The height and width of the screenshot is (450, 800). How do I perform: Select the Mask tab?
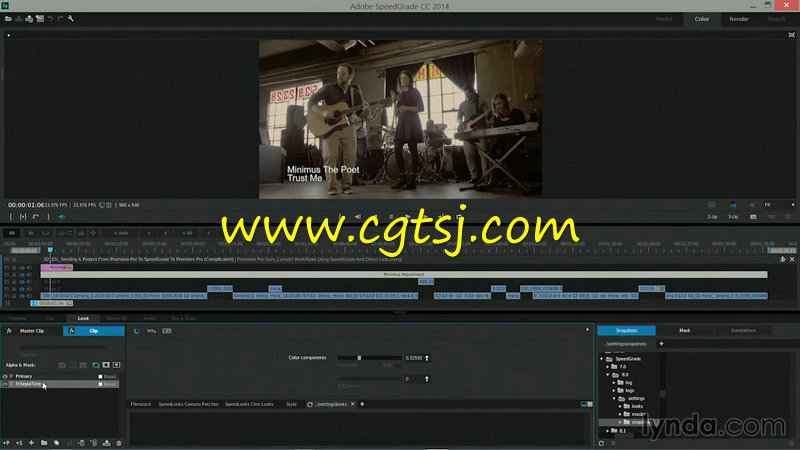685,331
